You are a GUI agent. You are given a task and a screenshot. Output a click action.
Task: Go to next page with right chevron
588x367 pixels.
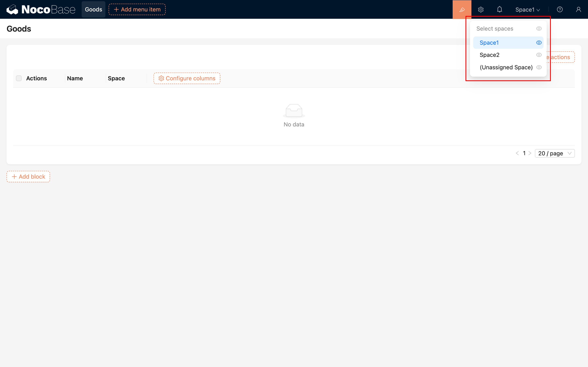(x=530, y=153)
